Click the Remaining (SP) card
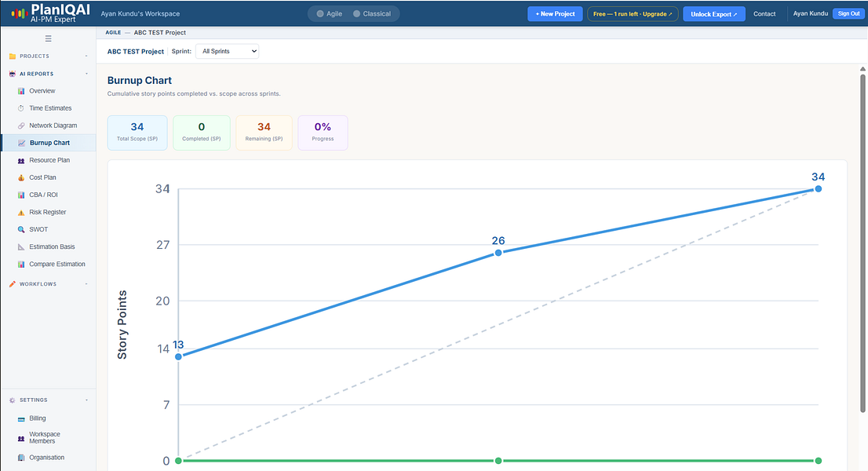This screenshot has width=868, height=471. pos(264,133)
